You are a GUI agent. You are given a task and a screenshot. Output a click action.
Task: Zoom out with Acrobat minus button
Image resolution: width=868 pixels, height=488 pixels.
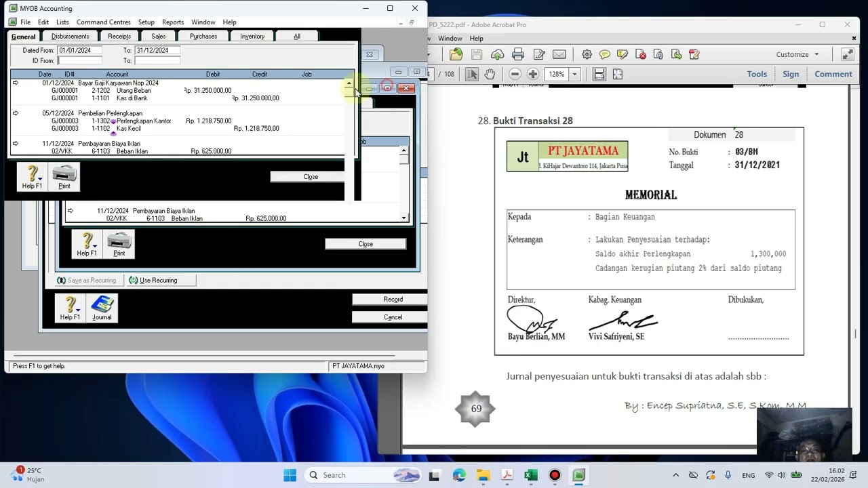point(515,74)
